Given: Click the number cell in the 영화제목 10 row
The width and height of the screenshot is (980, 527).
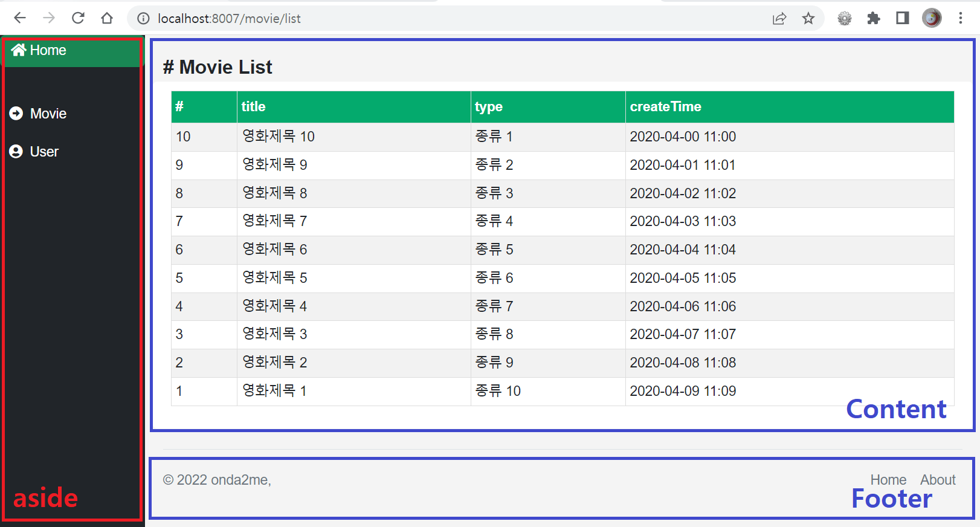Looking at the screenshot, I should (204, 137).
